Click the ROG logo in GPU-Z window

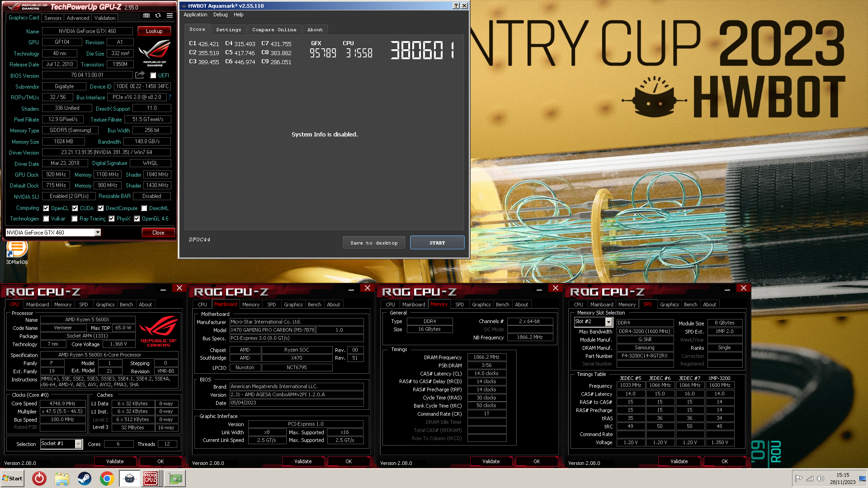pos(155,53)
